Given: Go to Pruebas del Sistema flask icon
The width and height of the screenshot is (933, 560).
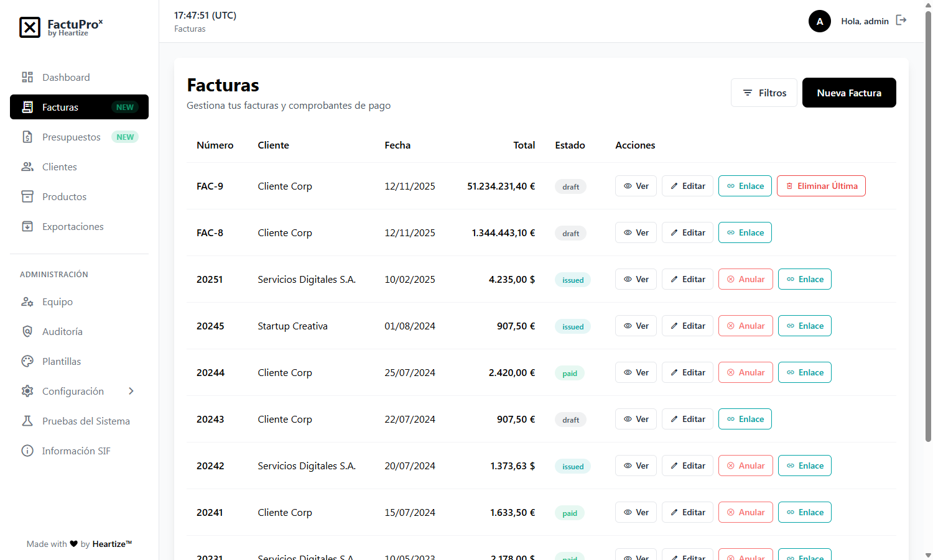Looking at the screenshot, I should 27,421.
